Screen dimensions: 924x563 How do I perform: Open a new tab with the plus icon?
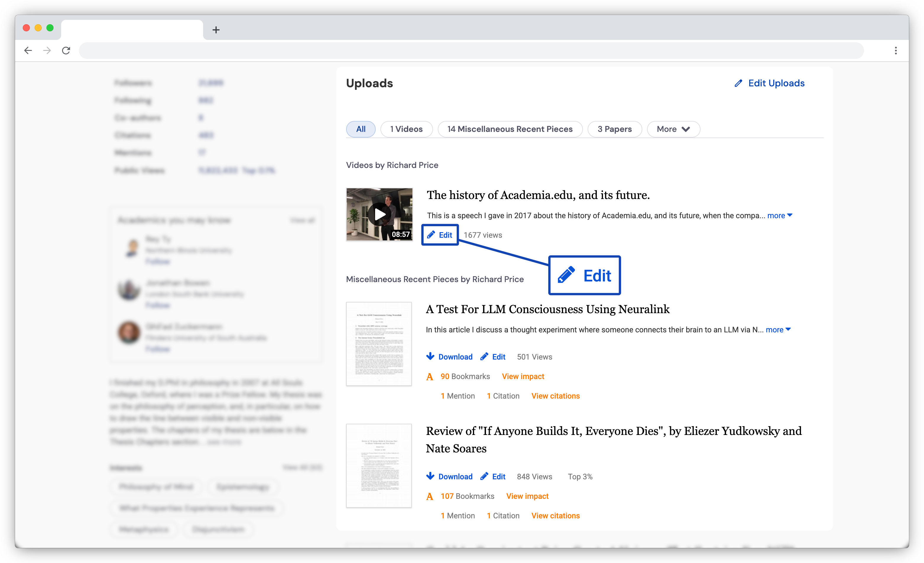tap(216, 30)
